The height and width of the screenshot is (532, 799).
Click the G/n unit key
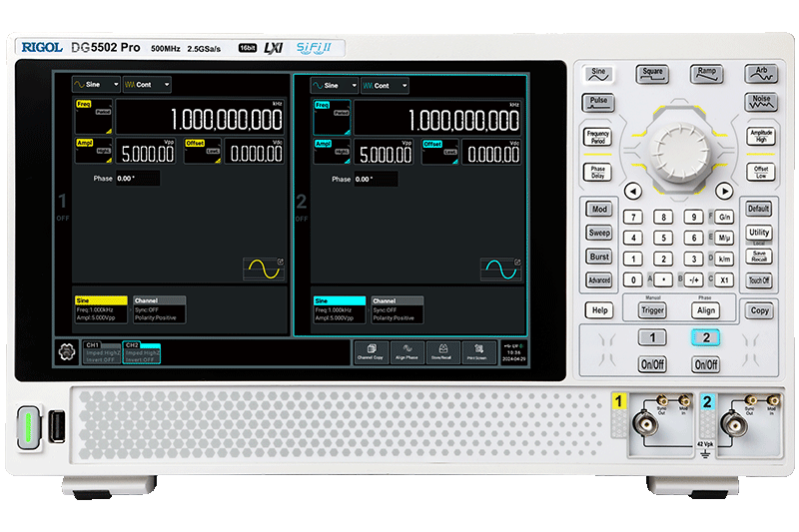[724, 217]
